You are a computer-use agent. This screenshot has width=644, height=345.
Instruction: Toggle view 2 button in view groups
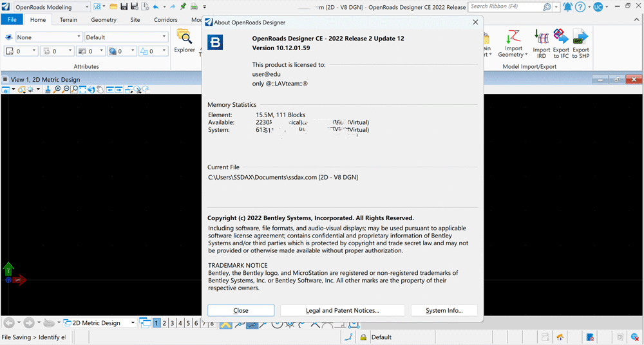164,323
